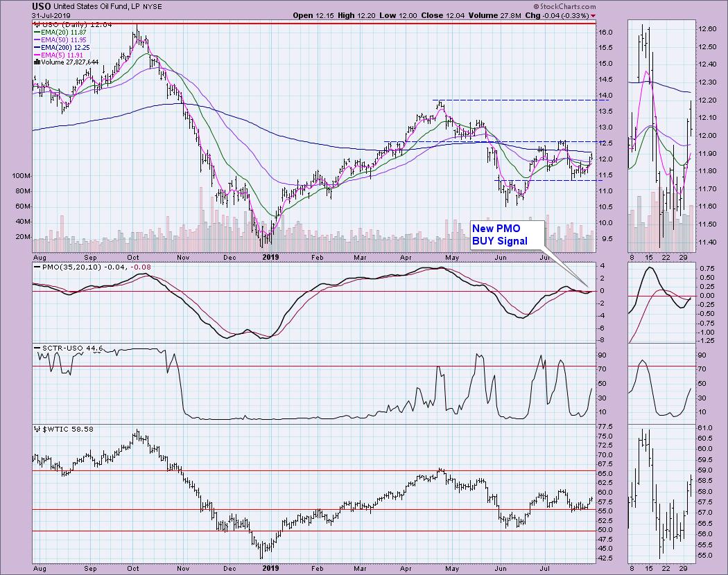Open the 'New PMO BUY Signal' annotation box
Viewport: 728px width, 575px height.
tap(507, 235)
